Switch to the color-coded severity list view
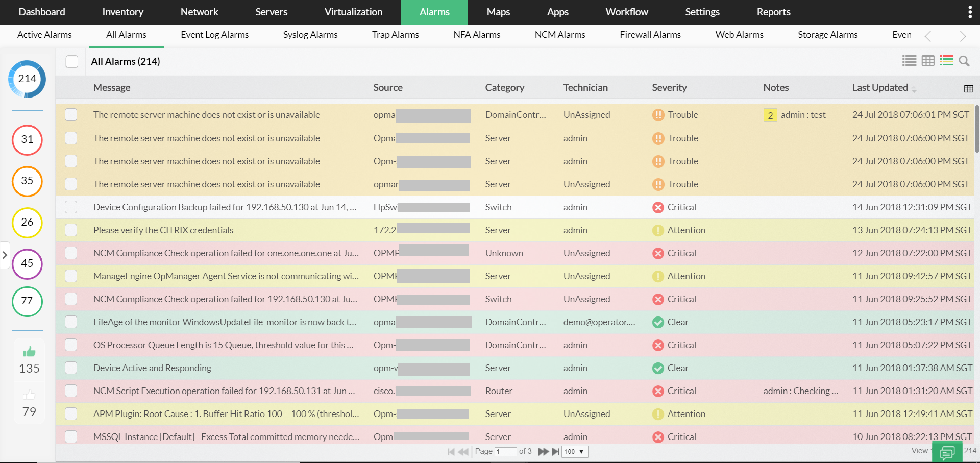Image resolution: width=980 pixels, height=463 pixels. click(x=946, y=61)
